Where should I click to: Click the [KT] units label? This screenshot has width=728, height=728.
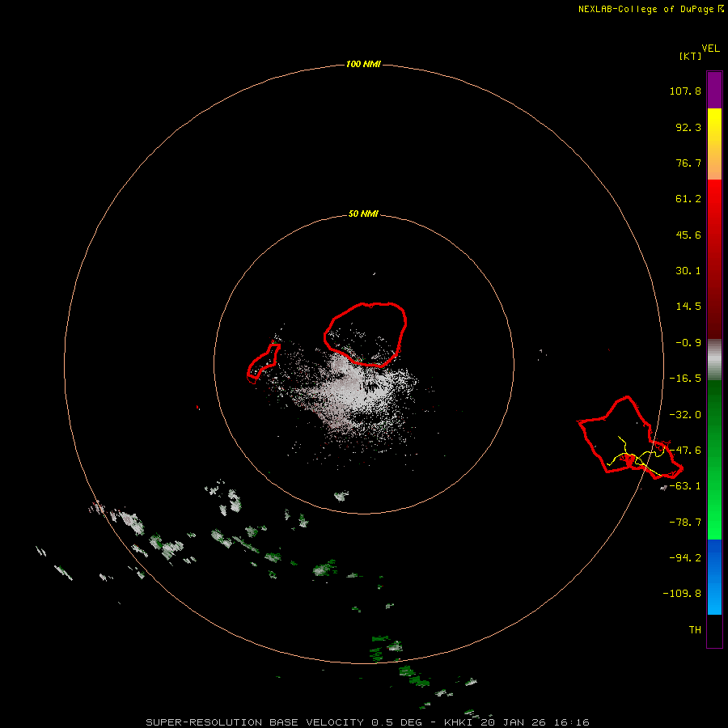pos(690,56)
